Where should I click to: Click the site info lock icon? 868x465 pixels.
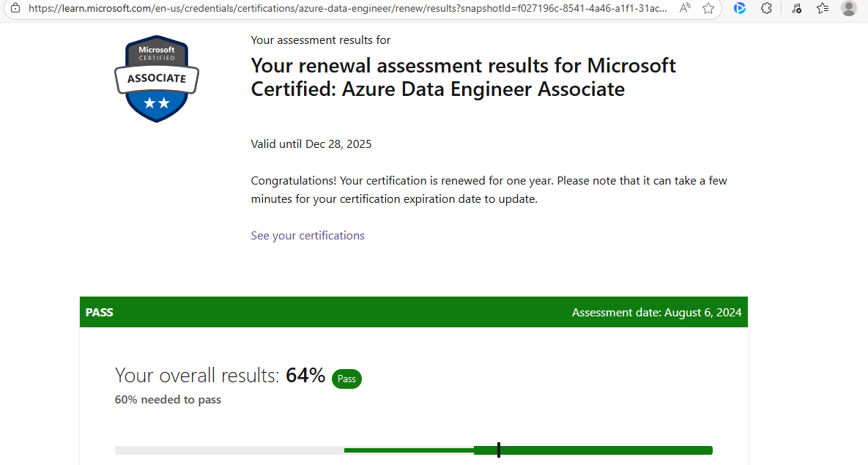click(x=15, y=8)
